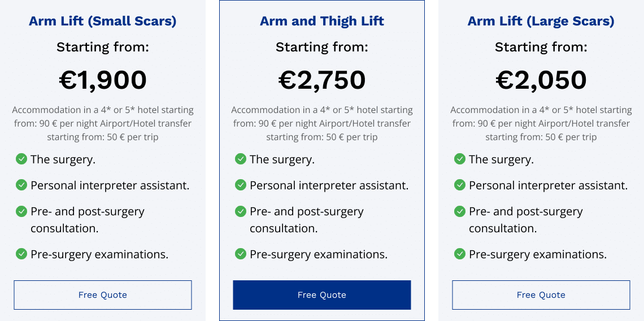This screenshot has height=321, width=644.
Task: Click the accommodation details text in the Small Scars card
Action: (x=103, y=123)
